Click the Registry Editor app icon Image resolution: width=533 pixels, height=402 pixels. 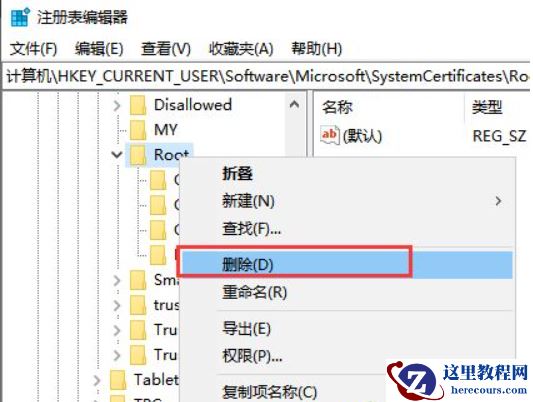click(20, 17)
